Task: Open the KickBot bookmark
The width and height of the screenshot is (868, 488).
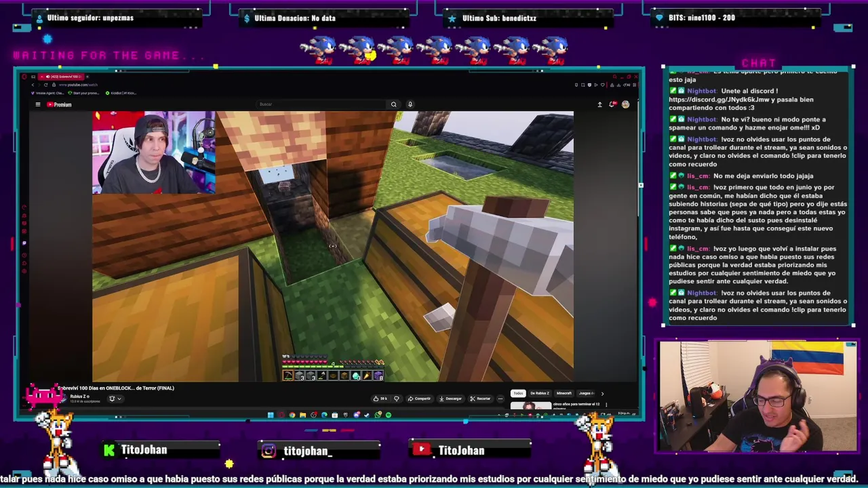Action: [x=121, y=93]
